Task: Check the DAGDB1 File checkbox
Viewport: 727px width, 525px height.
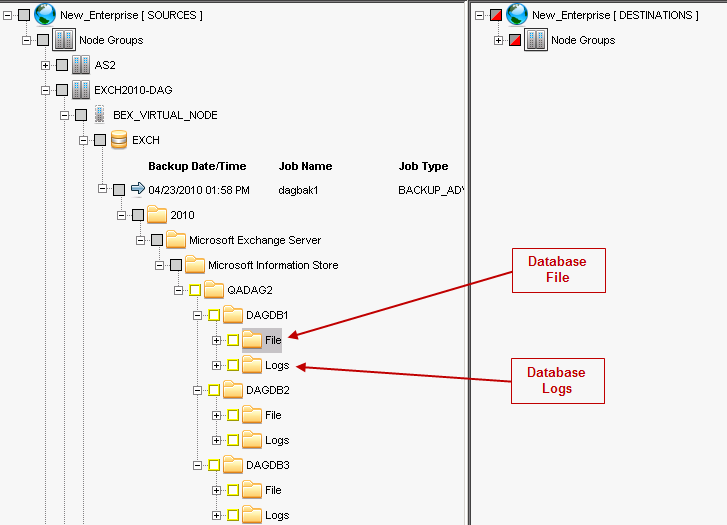Action: pyautogui.click(x=233, y=340)
